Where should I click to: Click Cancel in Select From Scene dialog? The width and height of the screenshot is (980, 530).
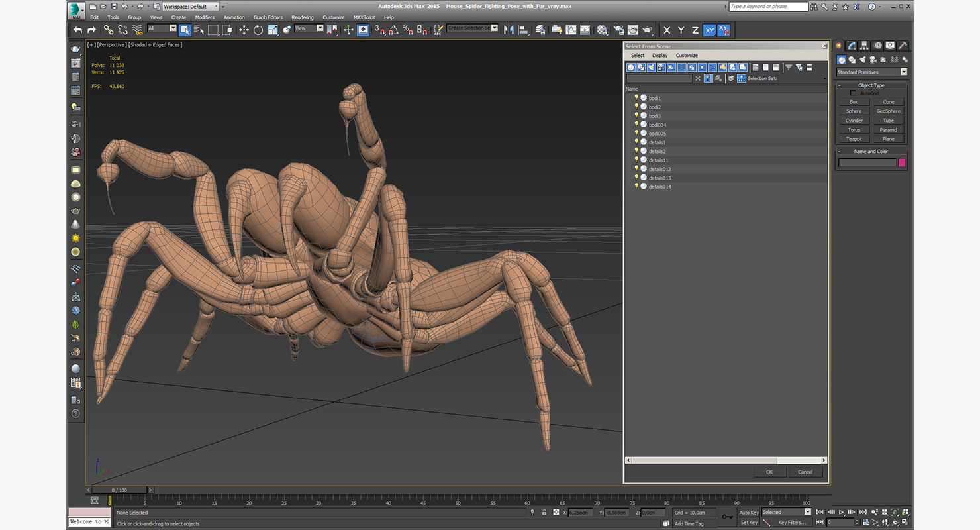pos(805,472)
